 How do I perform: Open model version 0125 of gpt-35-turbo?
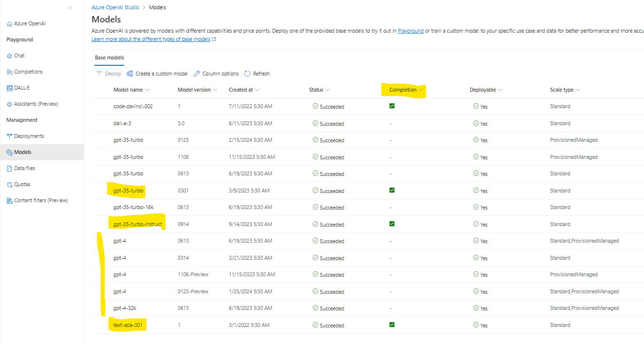[x=183, y=140]
